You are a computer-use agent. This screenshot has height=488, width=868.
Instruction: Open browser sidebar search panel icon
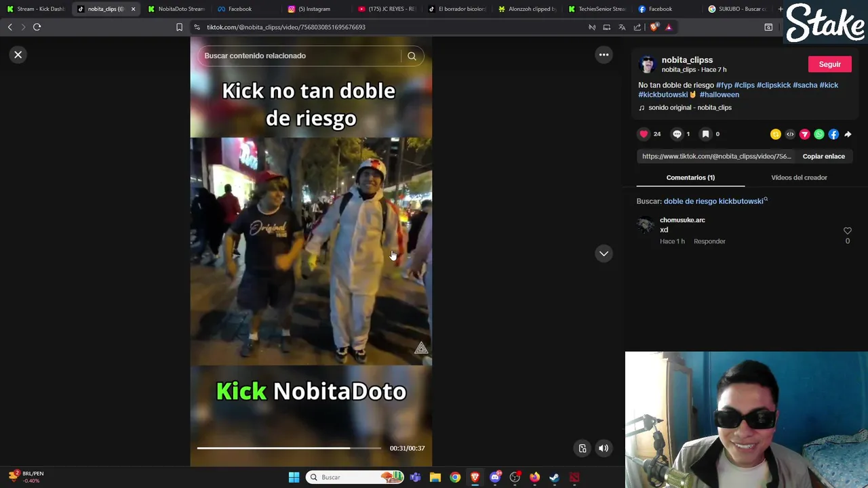coord(768,27)
